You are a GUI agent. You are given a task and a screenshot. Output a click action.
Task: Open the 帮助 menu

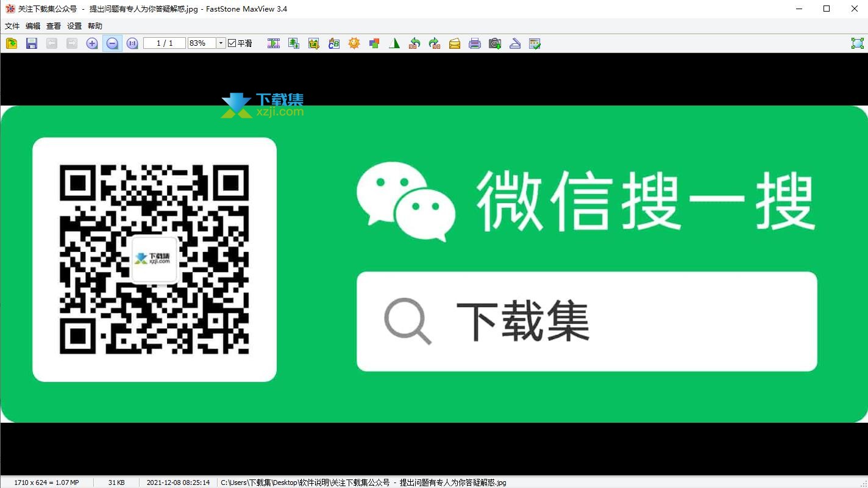tap(95, 26)
